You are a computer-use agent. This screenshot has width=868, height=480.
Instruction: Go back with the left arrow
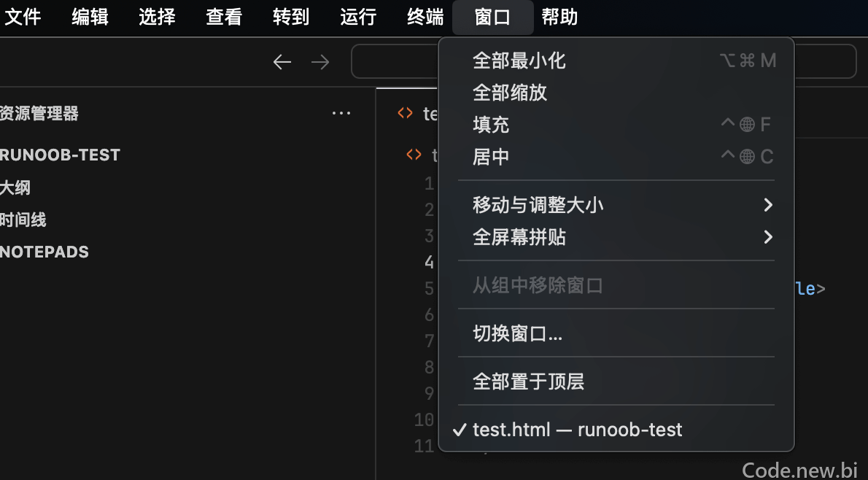tap(282, 62)
